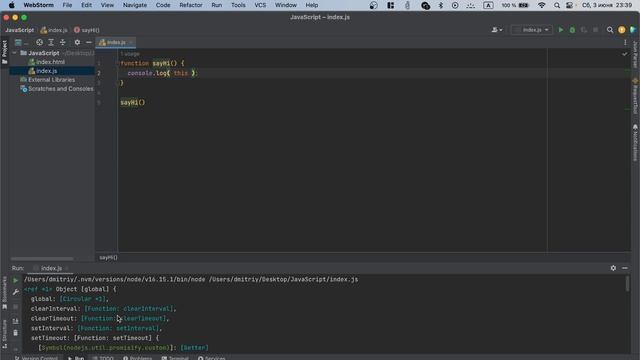Viewport: 640px width, 360px height.
Task: Collapse the JavaScript project root folder
Action: click(x=15, y=53)
